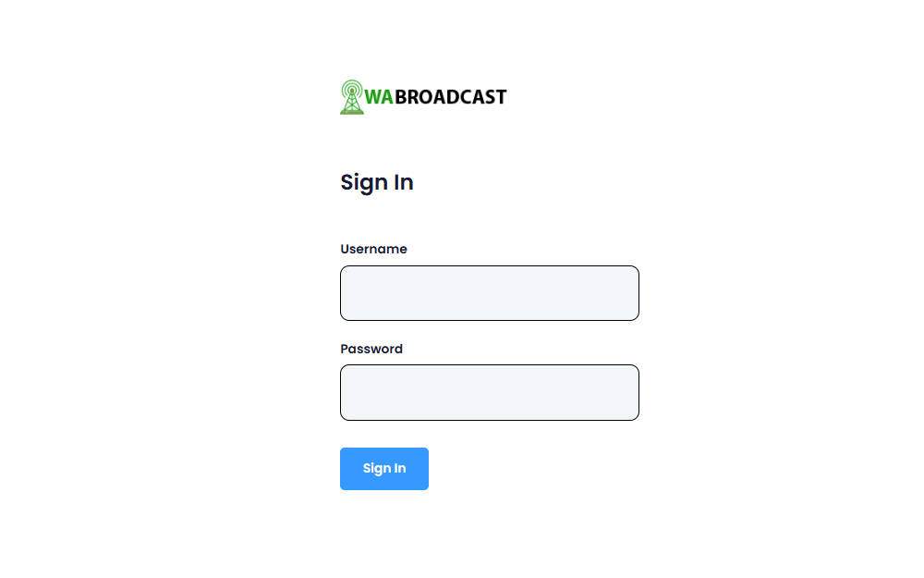Focus the Username input field

click(489, 293)
